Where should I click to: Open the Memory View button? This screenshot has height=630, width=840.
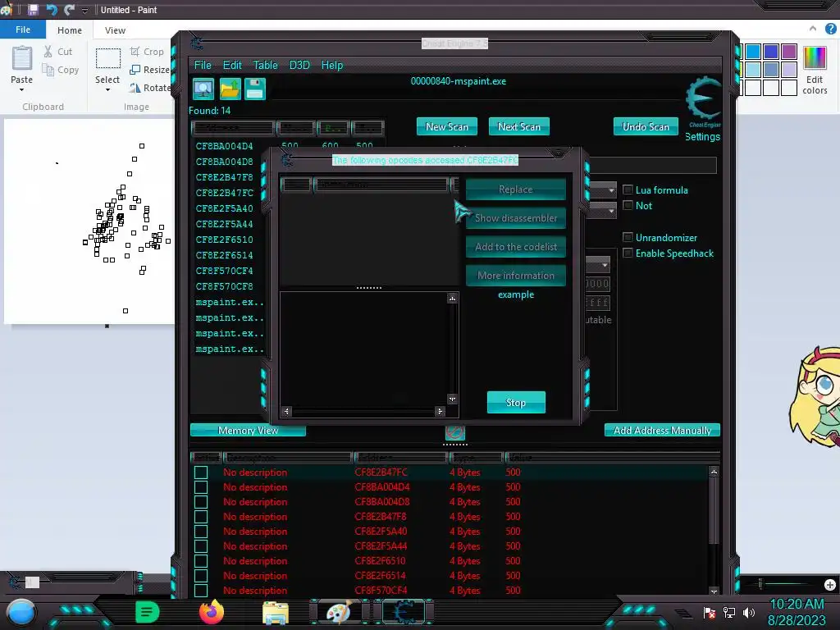click(248, 430)
